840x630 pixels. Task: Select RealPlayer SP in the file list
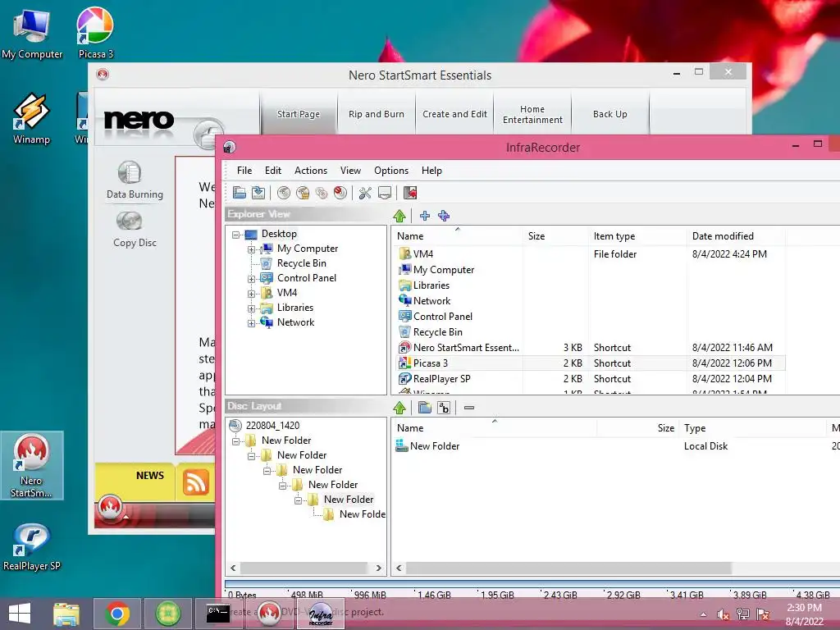[x=441, y=379]
